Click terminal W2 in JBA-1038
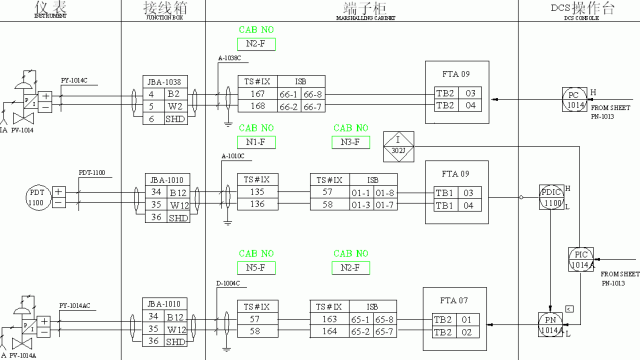The image size is (640, 360). coord(176,107)
